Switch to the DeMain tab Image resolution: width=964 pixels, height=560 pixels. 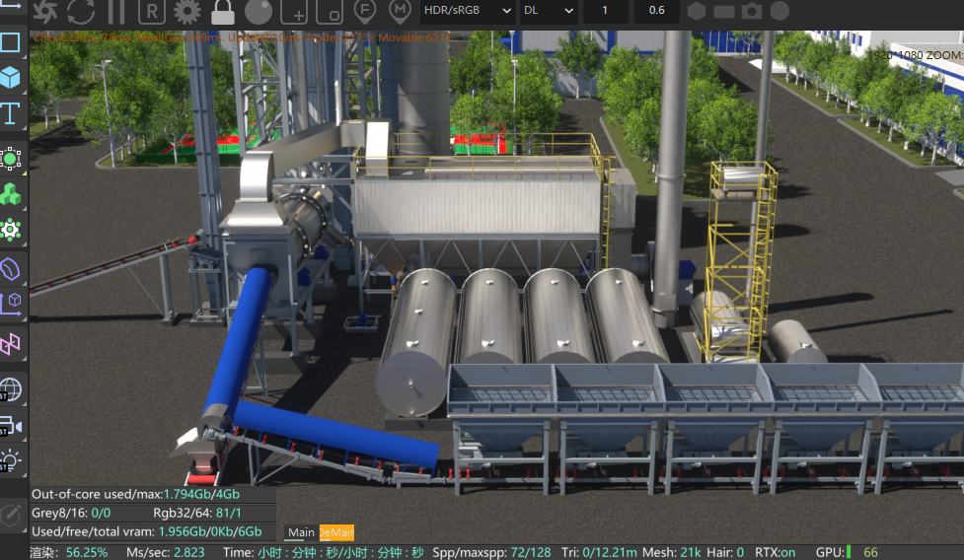(x=336, y=532)
